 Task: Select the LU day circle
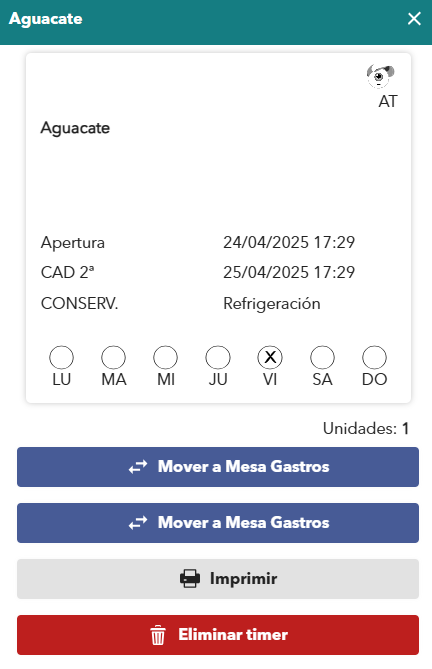[x=61, y=358]
